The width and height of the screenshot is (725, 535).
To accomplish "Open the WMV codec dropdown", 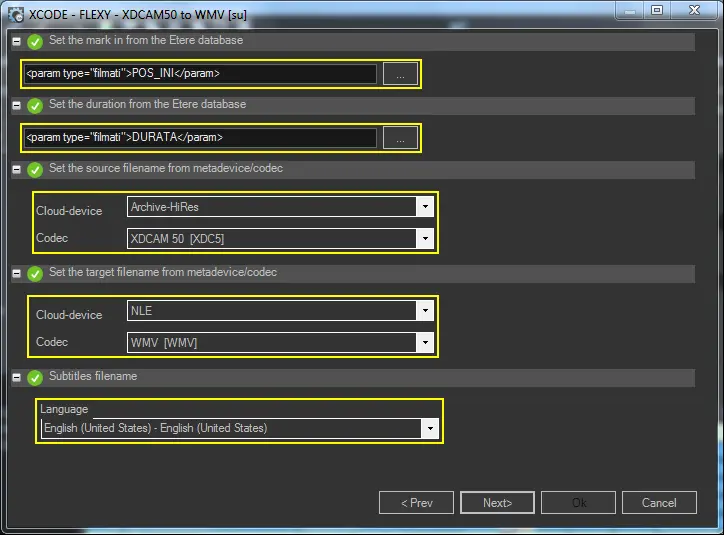I will (425, 342).
